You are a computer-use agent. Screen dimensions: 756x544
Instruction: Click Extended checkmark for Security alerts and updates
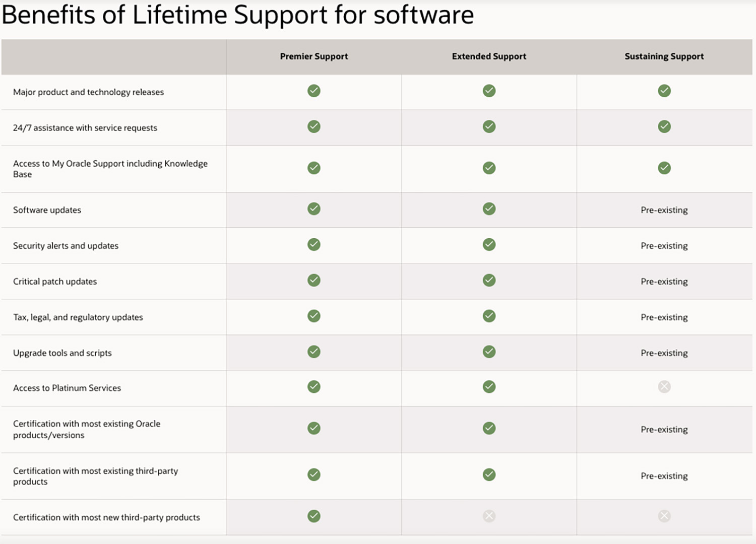489,244
